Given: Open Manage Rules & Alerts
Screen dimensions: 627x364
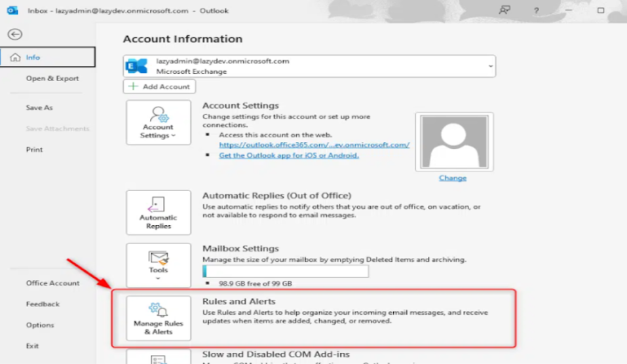Looking at the screenshot, I should click(x=159, y=318).
